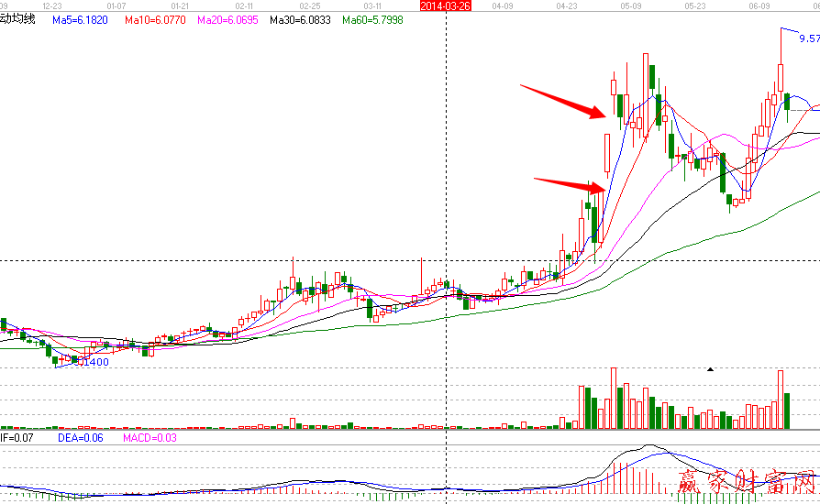Select the 02-11 date on the time axis
The height and width of the screenshot is (504, 820).
coord(242,5)
